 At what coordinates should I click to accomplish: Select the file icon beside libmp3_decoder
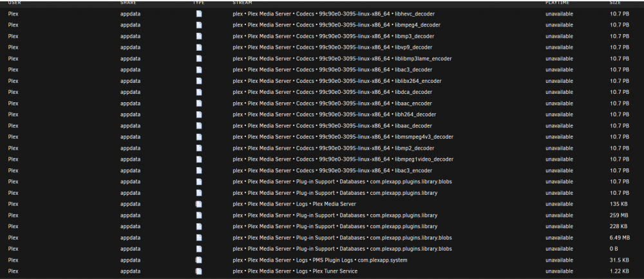(199, 36)
